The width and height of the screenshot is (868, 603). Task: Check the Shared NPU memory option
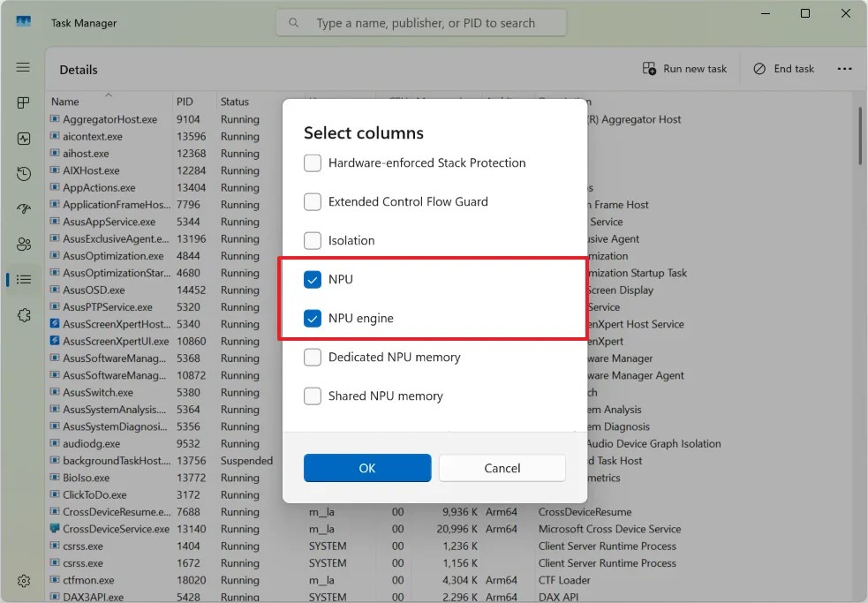(313, 396)
